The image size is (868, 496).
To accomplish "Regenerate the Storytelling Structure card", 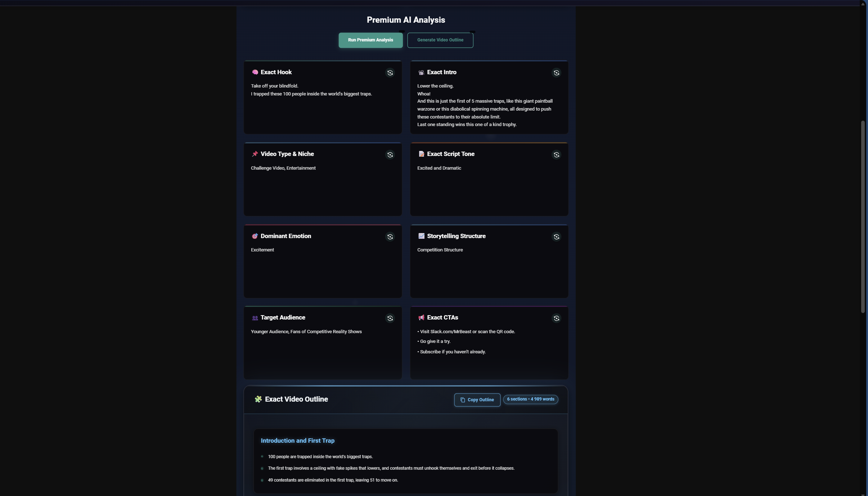I will pyautogui.click(x=557, y=236).
